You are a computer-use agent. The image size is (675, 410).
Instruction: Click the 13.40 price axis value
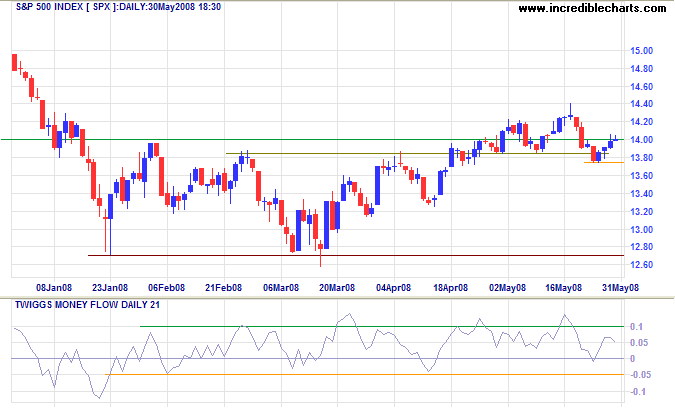pyautogui.click(x=641, y=194)
